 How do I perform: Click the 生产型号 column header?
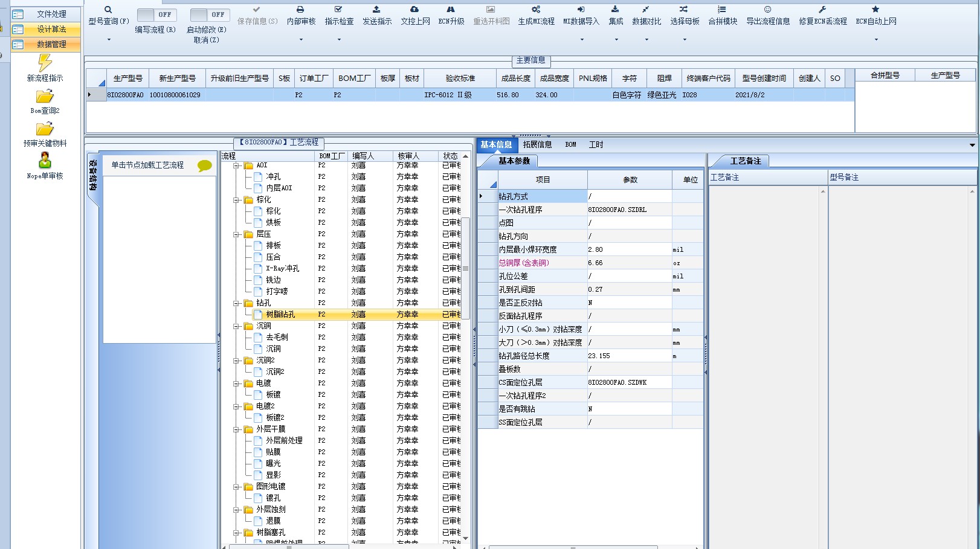(x=127, y=79)
